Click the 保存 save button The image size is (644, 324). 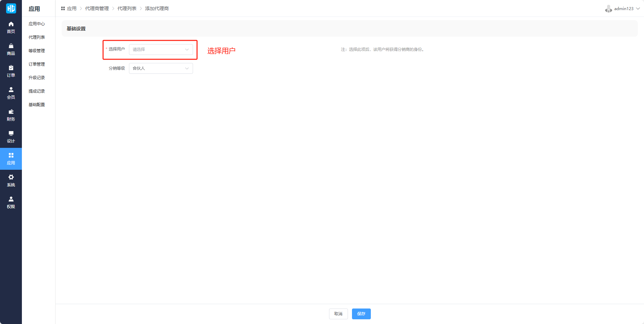tap(361, 314)
